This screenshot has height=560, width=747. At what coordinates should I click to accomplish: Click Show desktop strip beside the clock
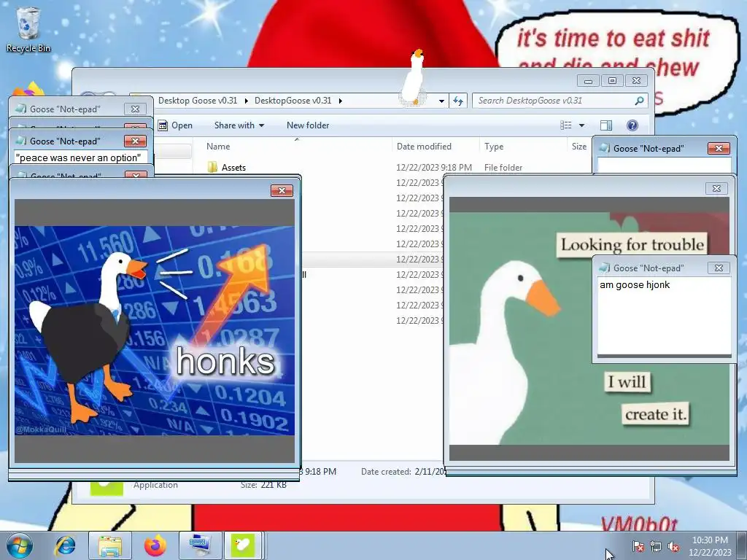(742, 546)
